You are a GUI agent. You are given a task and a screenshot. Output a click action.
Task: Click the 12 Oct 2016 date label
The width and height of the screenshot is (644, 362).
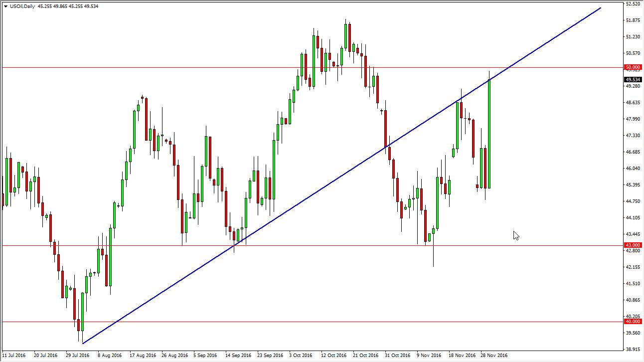[333, 356]
